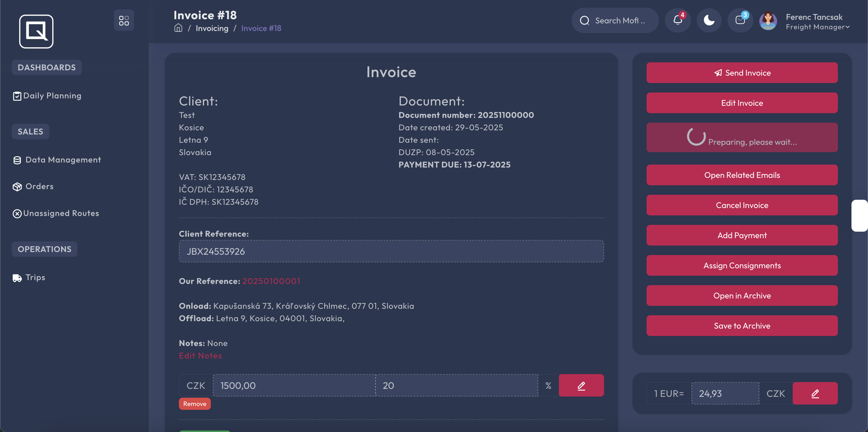Click the OPERATIONS section label
Image resolution: width=868 pixels, height=432 pixels.
tap(45, 249)
